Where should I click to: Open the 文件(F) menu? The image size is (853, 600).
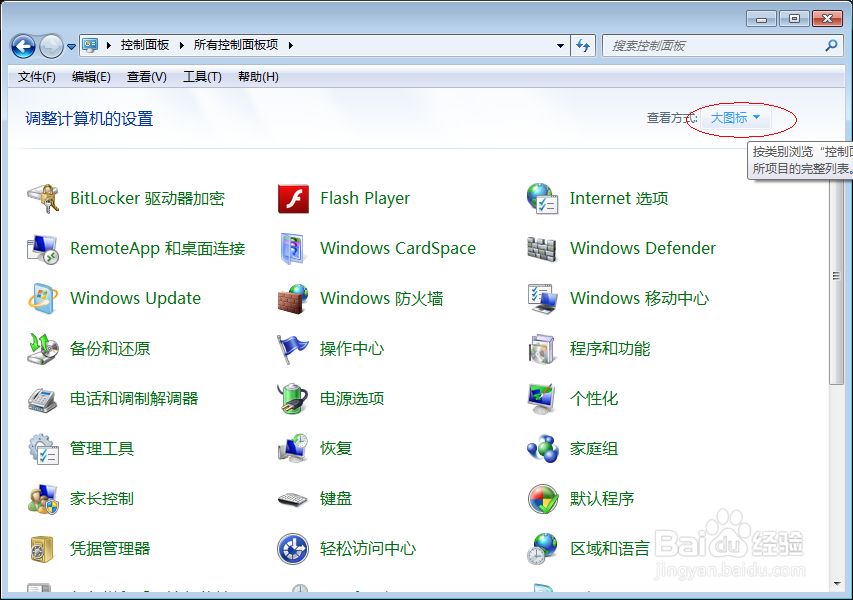tap(36, 77)
